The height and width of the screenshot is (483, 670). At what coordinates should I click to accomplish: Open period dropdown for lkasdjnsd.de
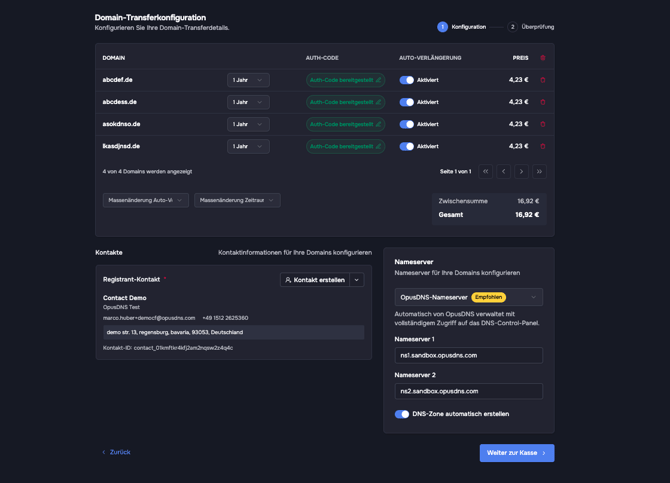(x=248, y=146)
